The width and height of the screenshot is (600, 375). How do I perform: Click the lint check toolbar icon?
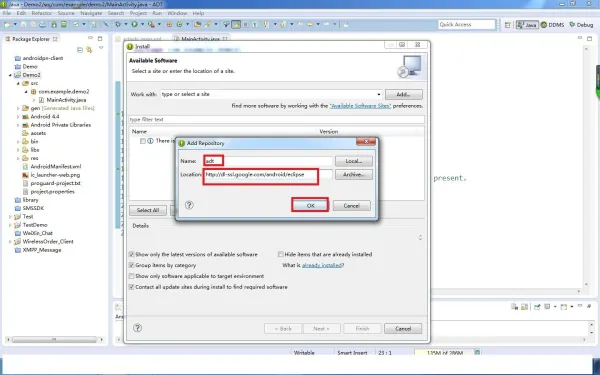[76, 24]
